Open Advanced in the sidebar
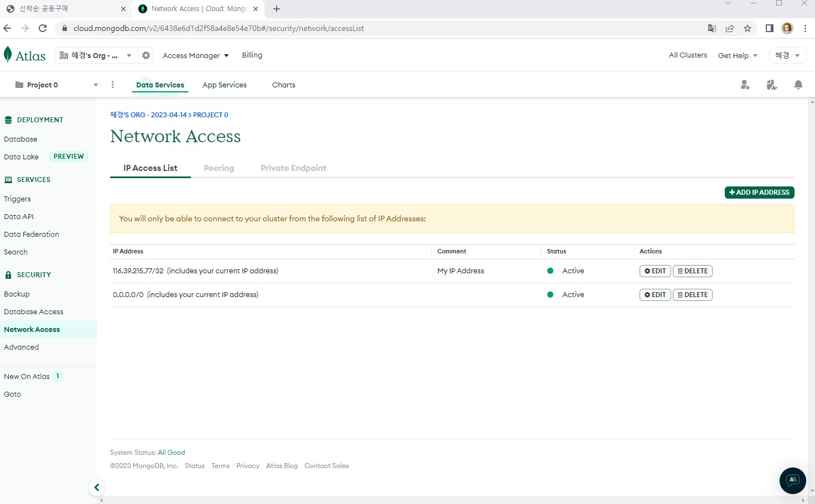This screenshot has width=815, height=504. [x=22, y=347]
